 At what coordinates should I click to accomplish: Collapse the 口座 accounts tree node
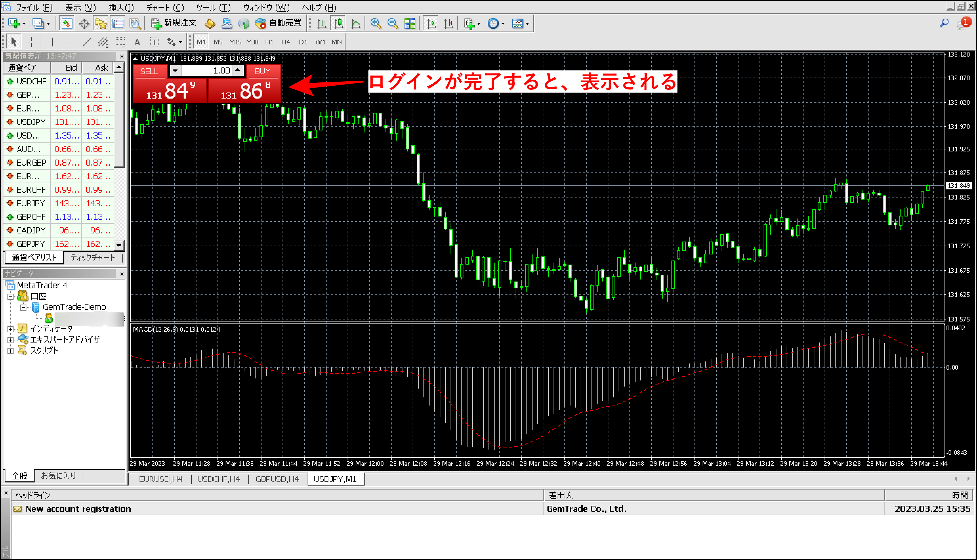pyautogui.click(x=11, y=296)
